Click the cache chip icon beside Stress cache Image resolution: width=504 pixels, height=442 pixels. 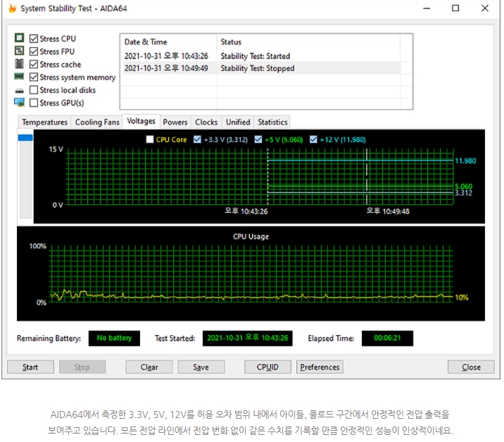click(19, 63)
